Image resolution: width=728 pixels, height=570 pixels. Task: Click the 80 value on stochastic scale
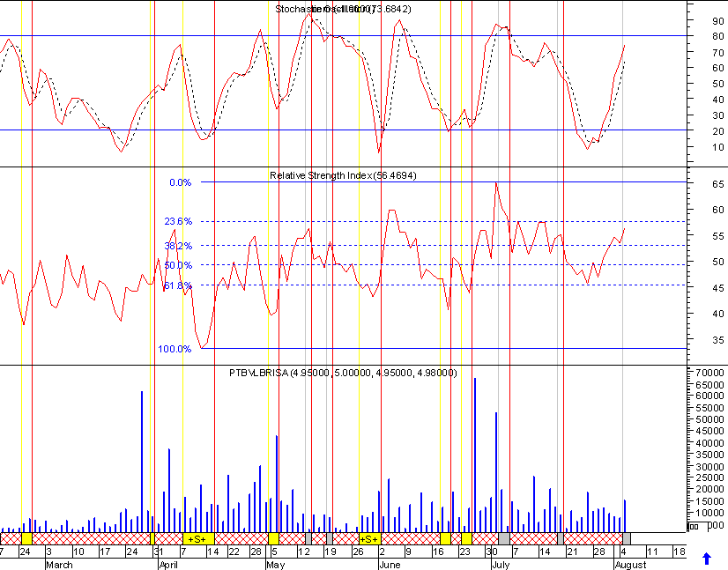pyautogui.click(x=718, y=36)
